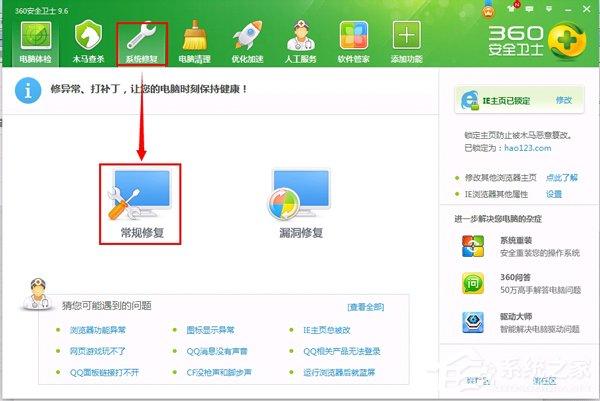Open the main menu dropdown arrow icon
Image resolution: width=600 pixels, height=401 pixels.
549,9
